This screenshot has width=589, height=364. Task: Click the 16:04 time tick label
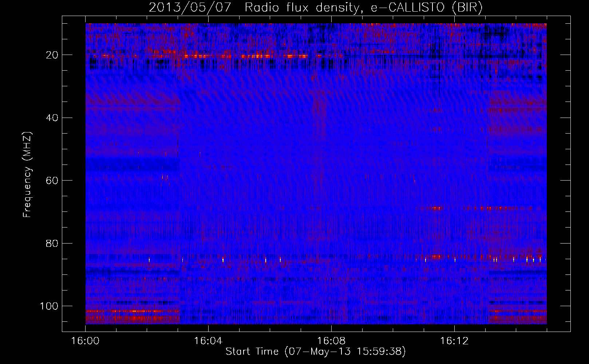[208, 341]
